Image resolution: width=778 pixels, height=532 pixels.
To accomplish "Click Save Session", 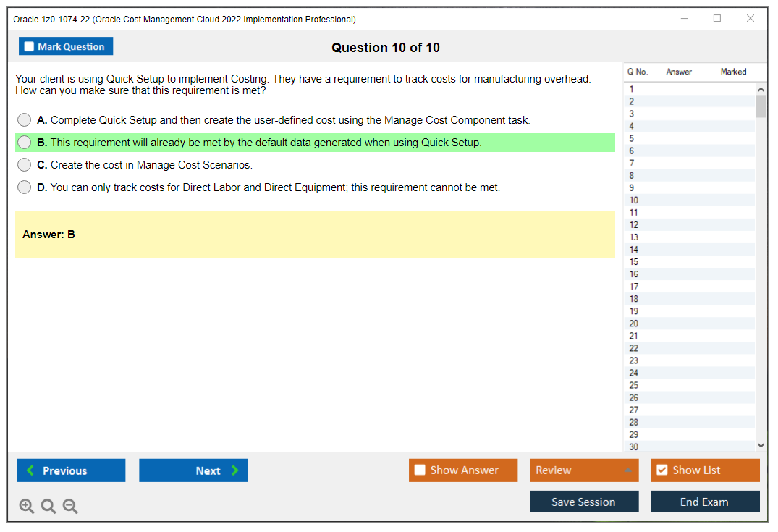I will pos(584,501).
